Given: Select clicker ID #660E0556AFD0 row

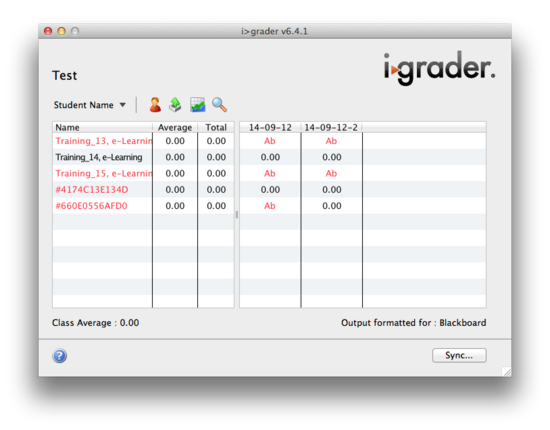Looking at the screenshot, I should [143, 206].
